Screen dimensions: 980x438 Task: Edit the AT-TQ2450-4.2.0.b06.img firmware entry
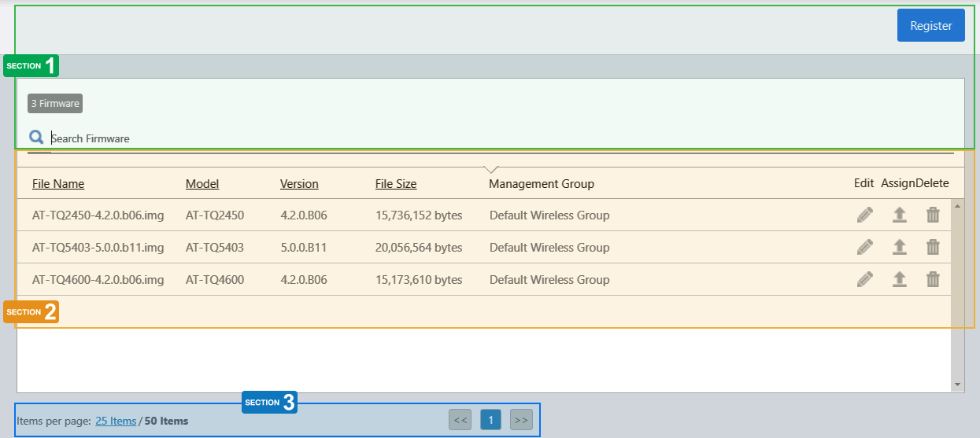(864, 215)
